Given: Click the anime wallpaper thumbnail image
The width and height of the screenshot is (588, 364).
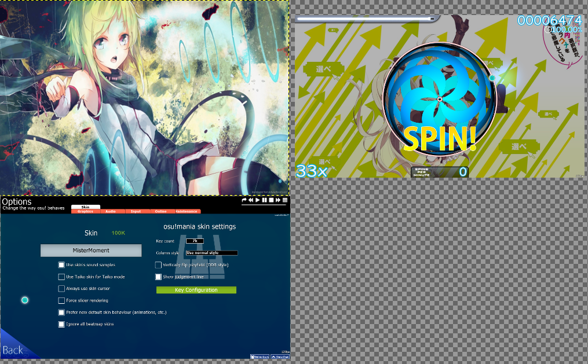Looking at the screenshot, I should [x=144, y=97].
